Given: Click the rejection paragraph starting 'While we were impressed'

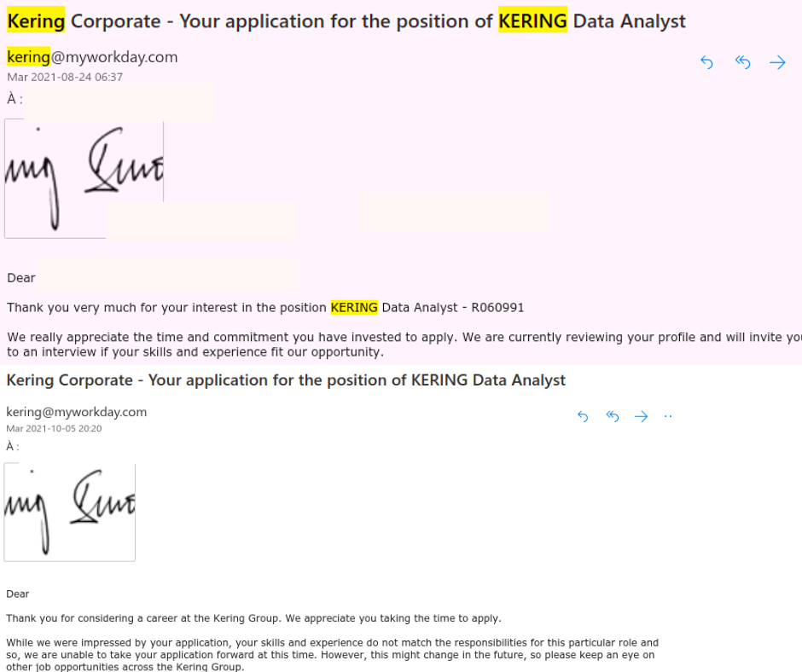Looking at the screenshot, I should tap(333, 655).
